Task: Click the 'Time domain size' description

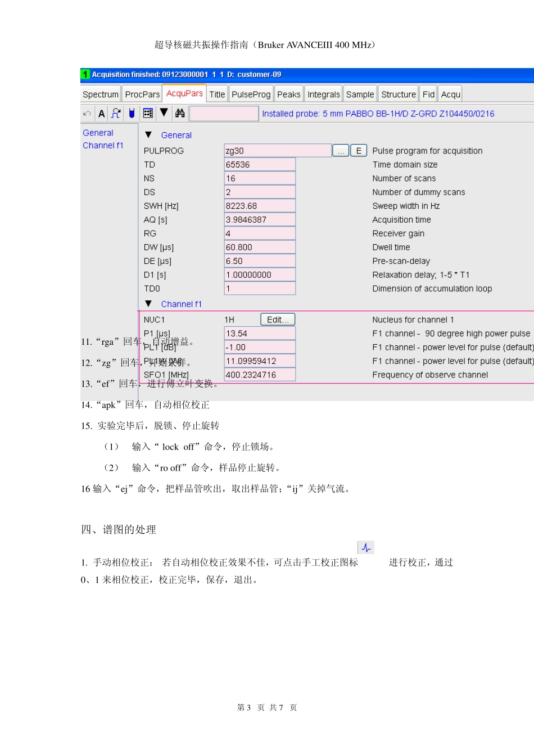Action: [x=405, y=165]
